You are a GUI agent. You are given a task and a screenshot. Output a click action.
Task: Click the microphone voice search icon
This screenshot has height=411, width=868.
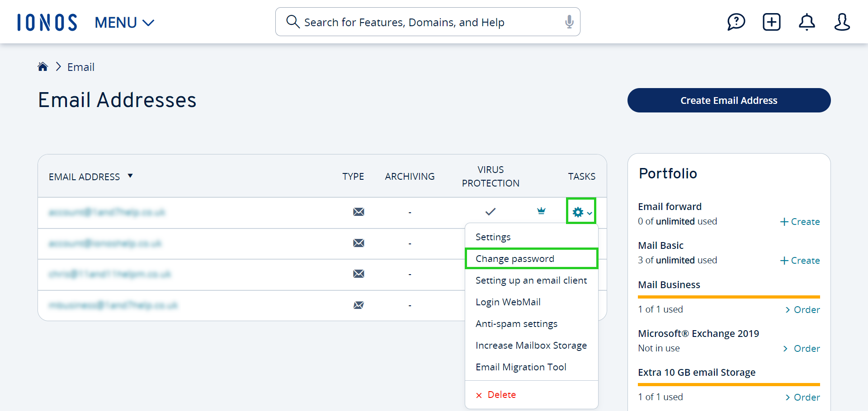569,22
